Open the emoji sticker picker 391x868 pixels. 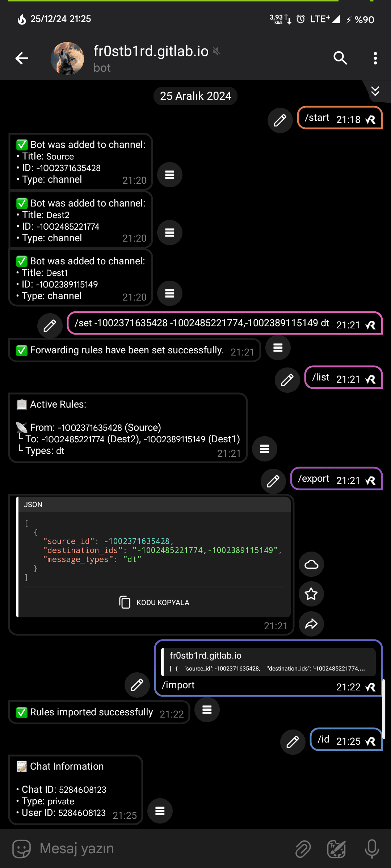[x=22, y=848]
